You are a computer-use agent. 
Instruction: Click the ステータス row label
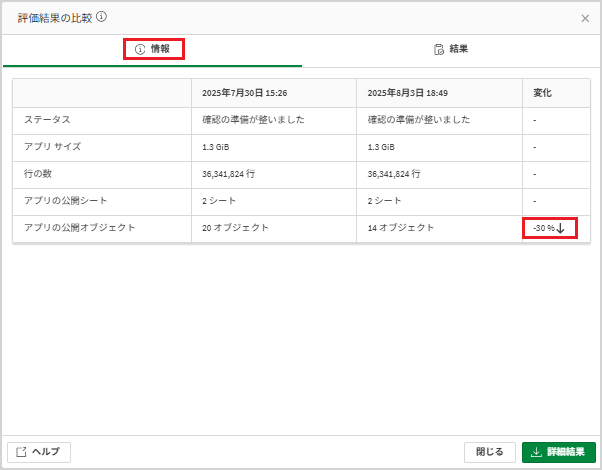coord(47,120)
